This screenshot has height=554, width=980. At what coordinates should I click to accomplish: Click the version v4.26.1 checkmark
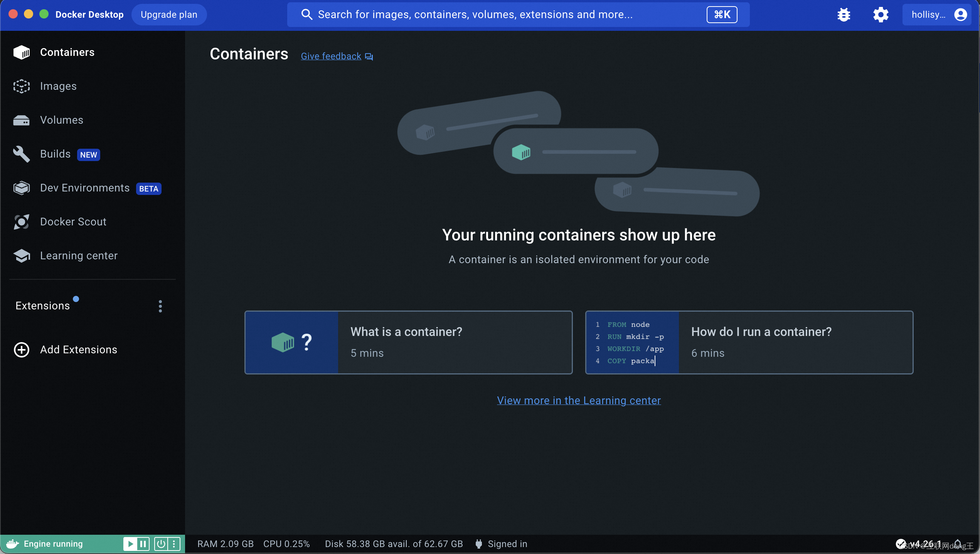919,544
